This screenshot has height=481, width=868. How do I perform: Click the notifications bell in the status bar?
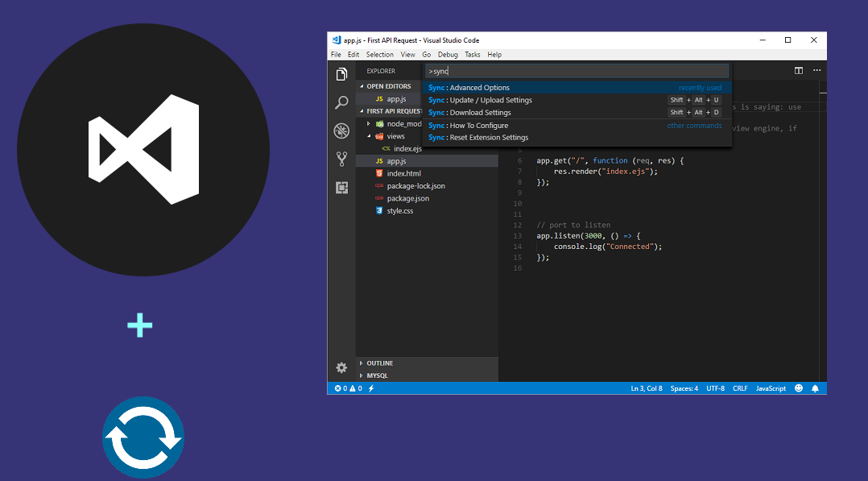[816, 388]
